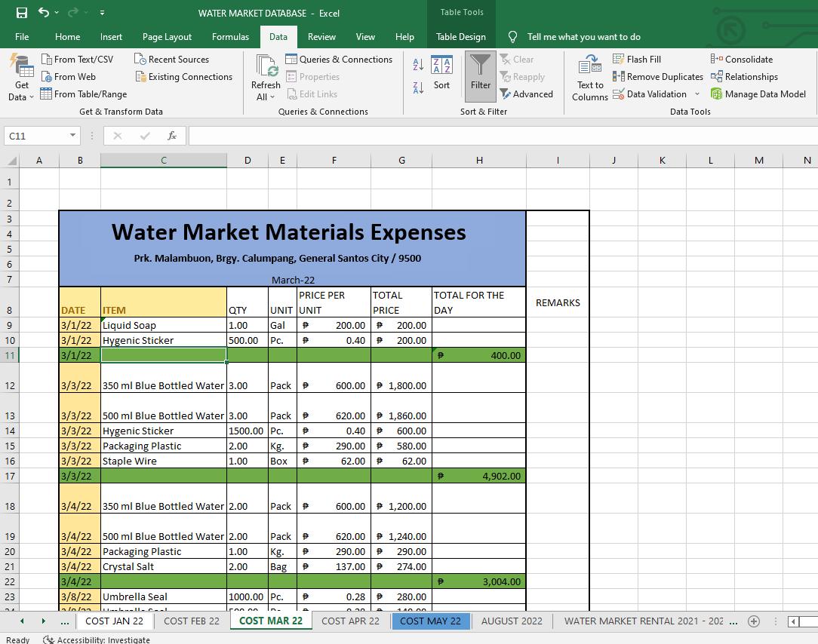818x644 pixels.
Task: Open the Refresh All dropdown arrow
Action: [272, 97]
